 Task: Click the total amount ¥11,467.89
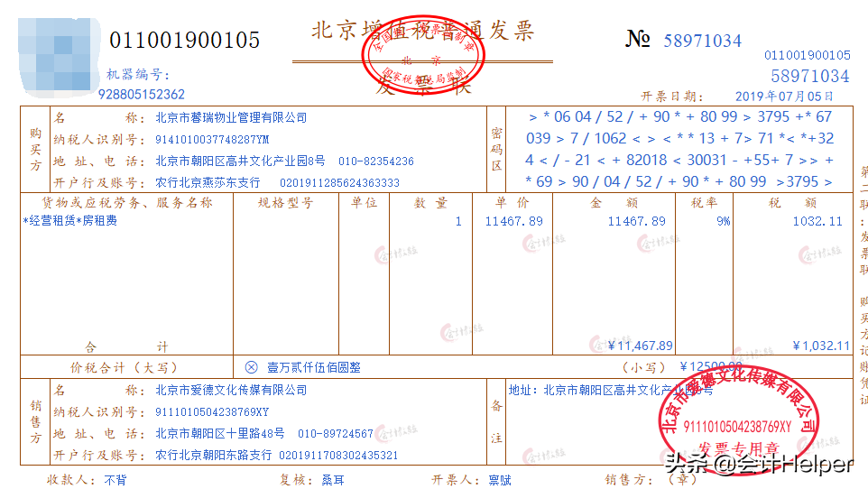[x=640, y=346]
